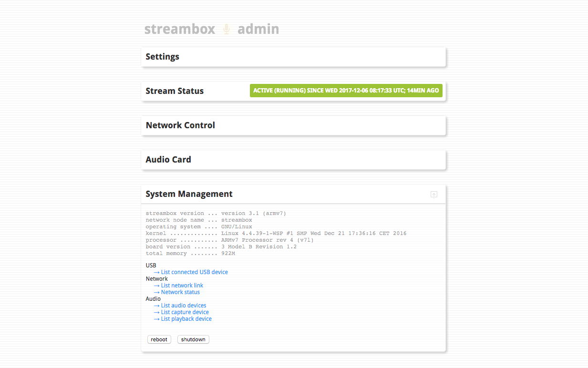
Task: Open the Network Control panel
Action: 180,125
